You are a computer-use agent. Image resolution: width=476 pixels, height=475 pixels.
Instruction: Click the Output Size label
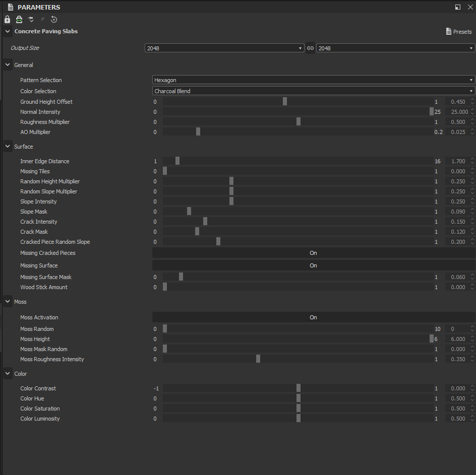pos(25,48)
